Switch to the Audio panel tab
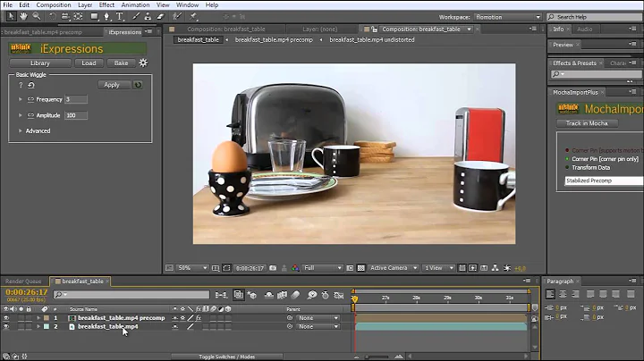This screenshot has width=644, height=361. pos(584,29)
